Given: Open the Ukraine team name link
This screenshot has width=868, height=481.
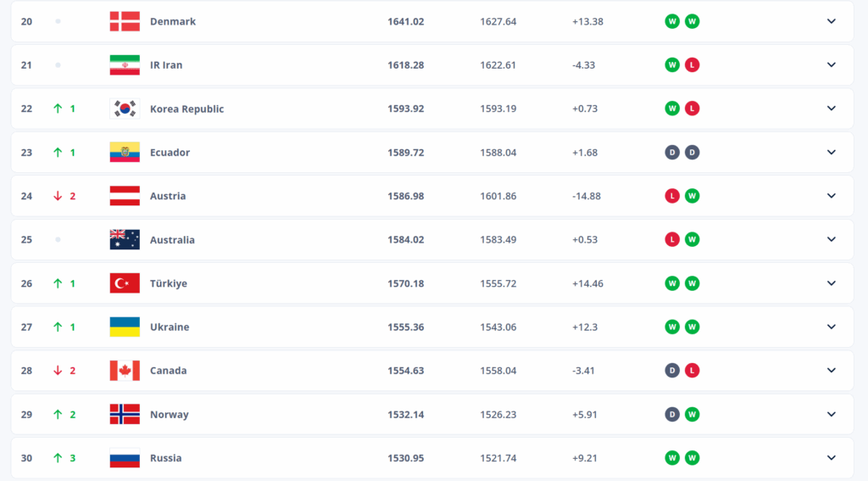Looking at the screenshot, I should (170, 327).
